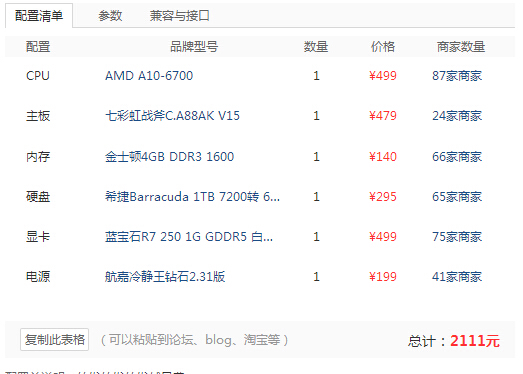Click the 显卡 row label
This screenshot has width=523, height=374.
click(x=38, y=237)
